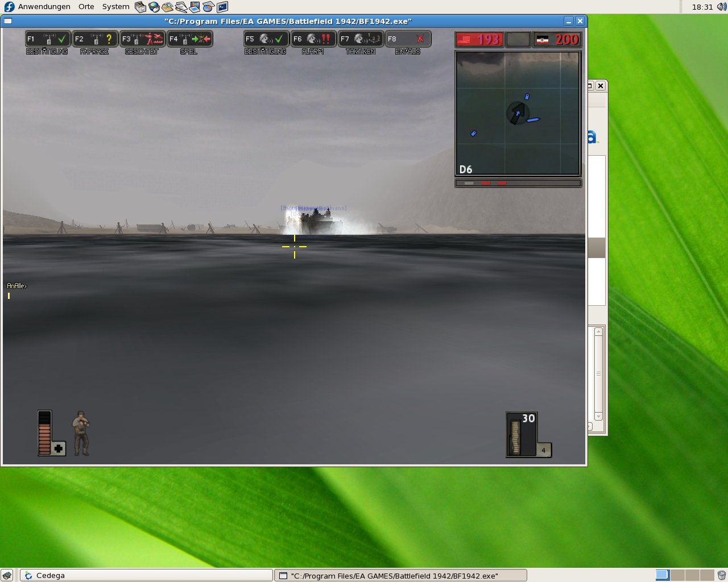
Task: Click the magazine count box showing 4
Action: coord(544,450)
